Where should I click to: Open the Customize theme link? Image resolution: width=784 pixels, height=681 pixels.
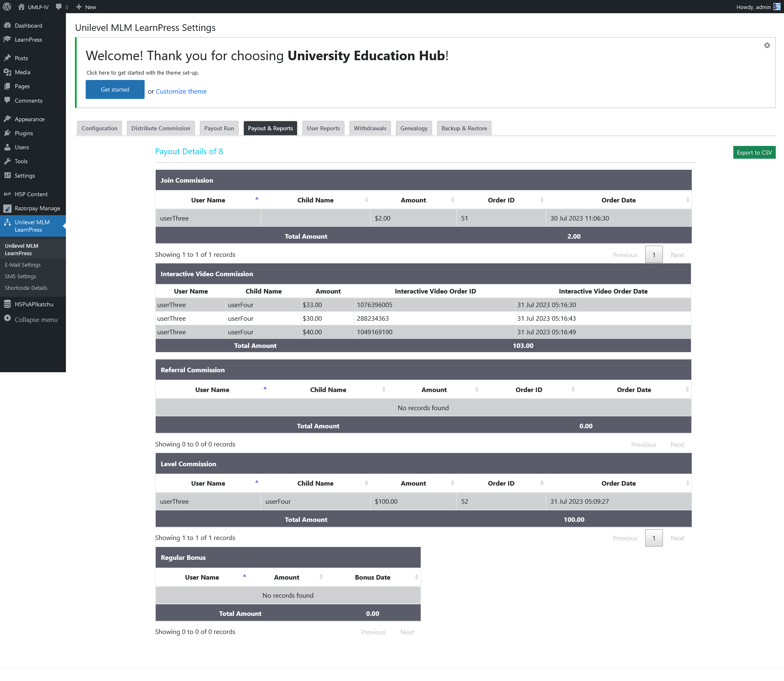[181, 91]
